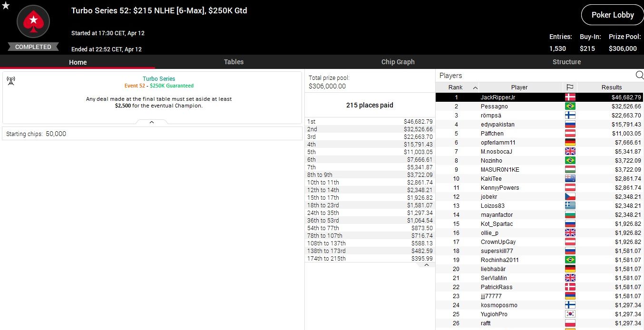Click the favorite star icon
Screen dimensions: 644x330
6,6
